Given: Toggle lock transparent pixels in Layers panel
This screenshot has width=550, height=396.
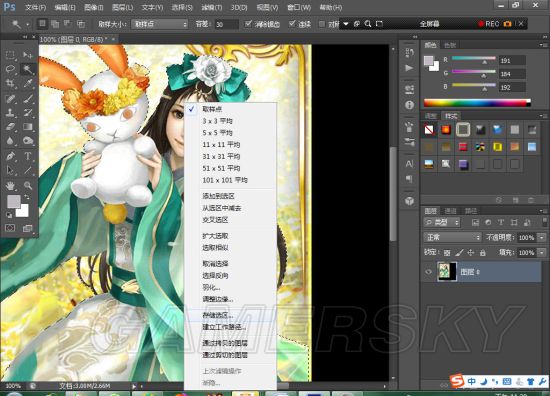Looking at the screenshot, I should (x=447, y=253).
